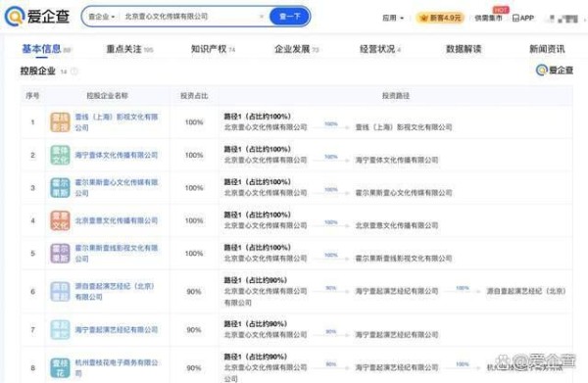Click the 90% investment ratio in row 6

click(194, 292)
